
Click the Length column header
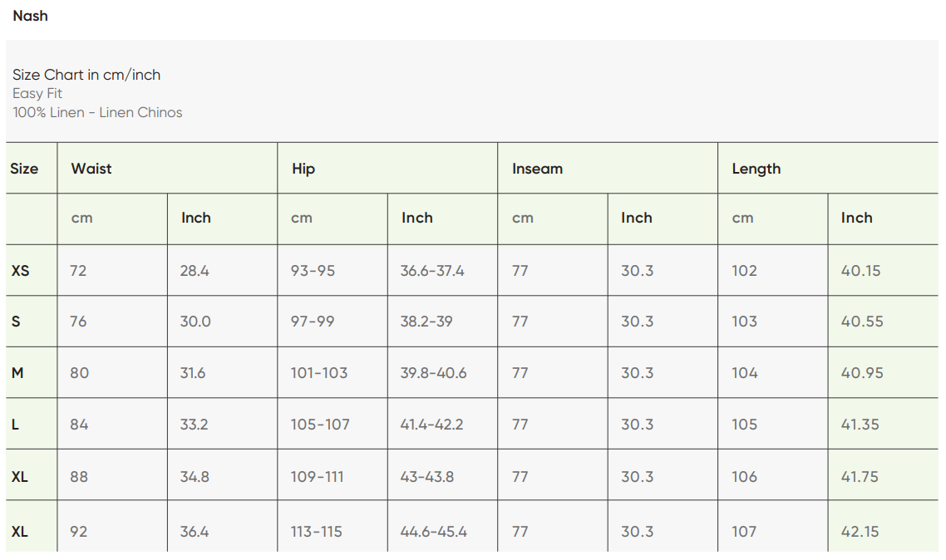click(x=756, y=169)
